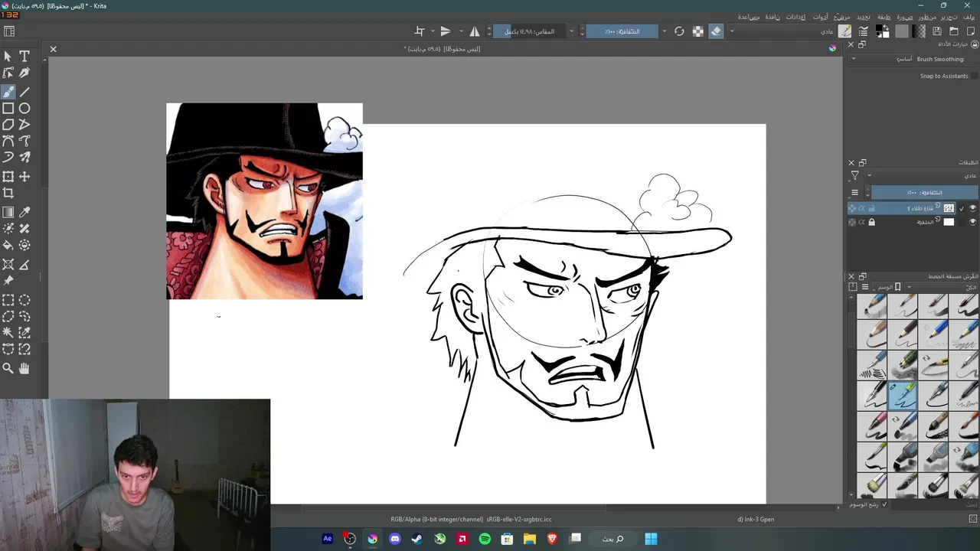The image size is (980, 551).
Task: Hide the locked background layer eye
Action: [972, 222]
